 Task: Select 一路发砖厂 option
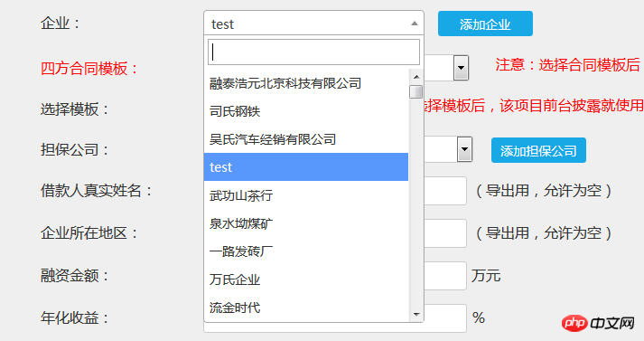tap(306, 251)
